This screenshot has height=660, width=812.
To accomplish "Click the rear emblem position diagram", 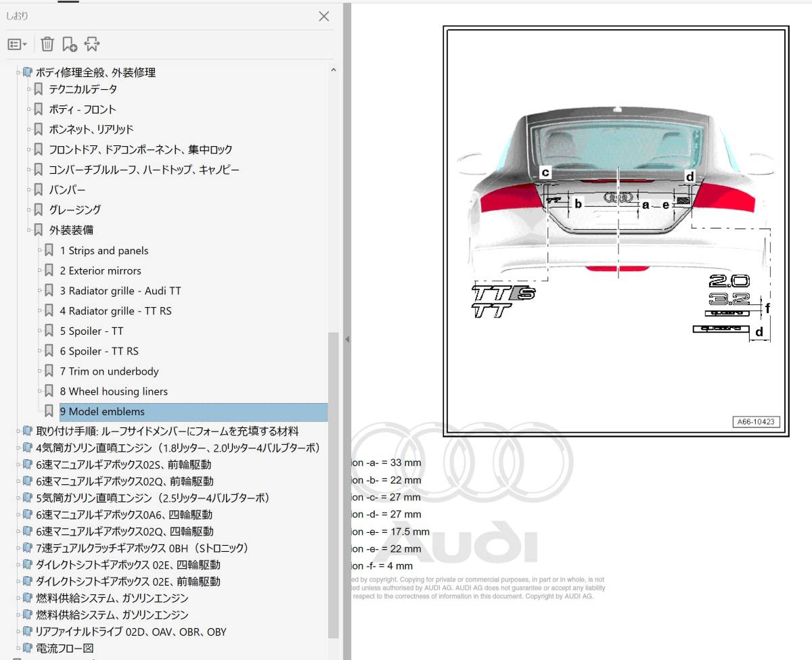I will tap(616, 231).
